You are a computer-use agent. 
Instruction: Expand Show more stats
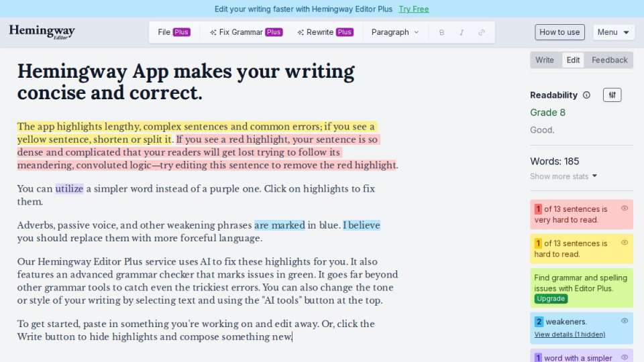click(x=563, y=176)
